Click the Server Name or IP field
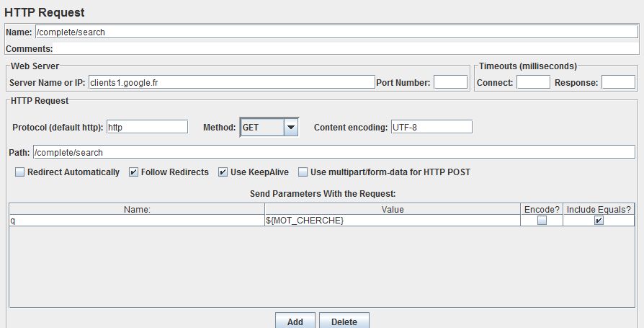 tap(231, 82)
